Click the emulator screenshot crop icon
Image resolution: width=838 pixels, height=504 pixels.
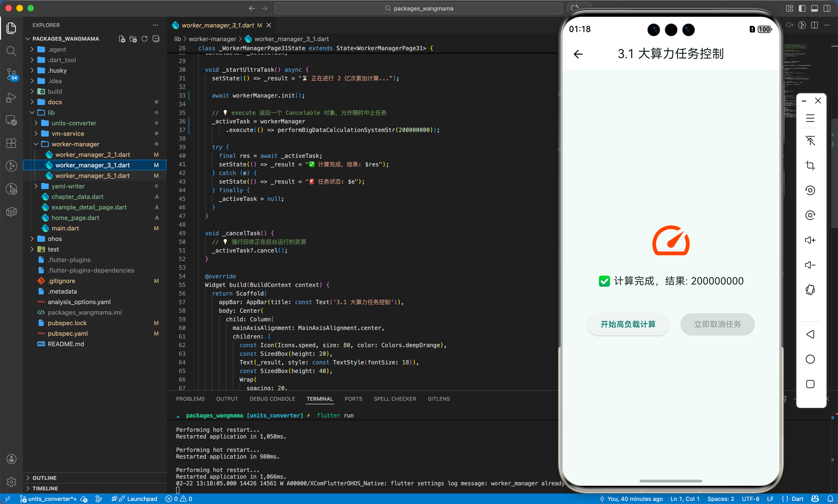click(810, 165)
